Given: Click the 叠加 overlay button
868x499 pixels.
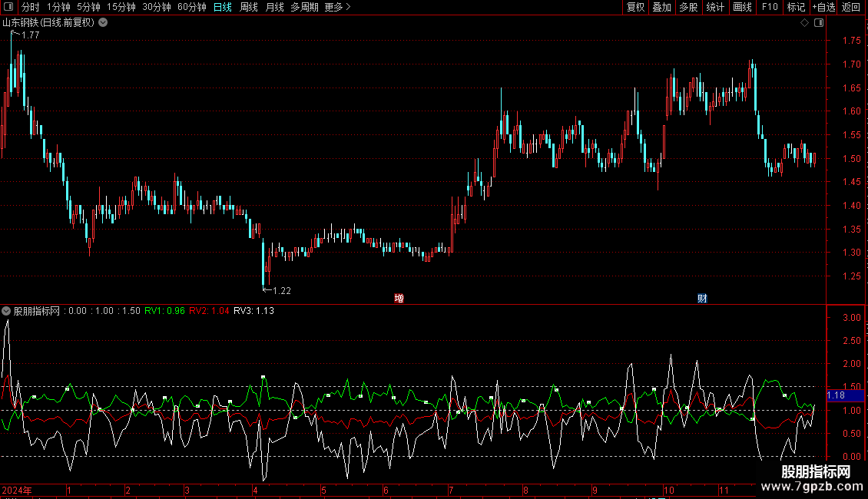Looking at the screenshot, I should [662, 7].
